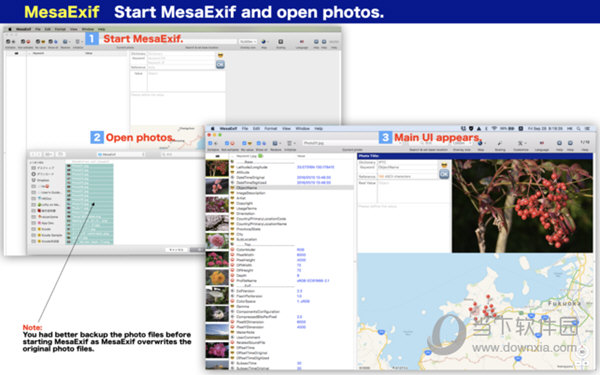Click the Language flag icon in main window
The image size is (600, 375).
(x=541, y=143)
